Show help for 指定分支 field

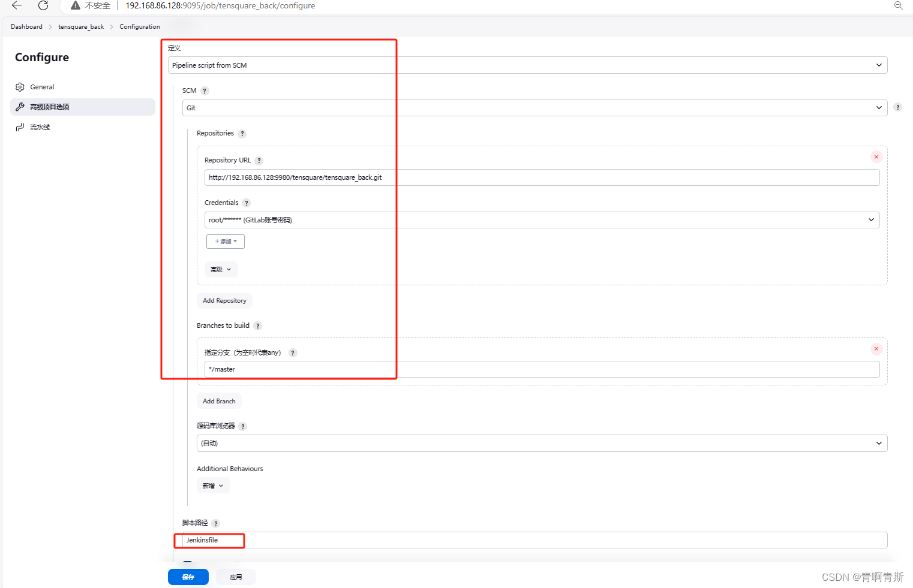293,353
